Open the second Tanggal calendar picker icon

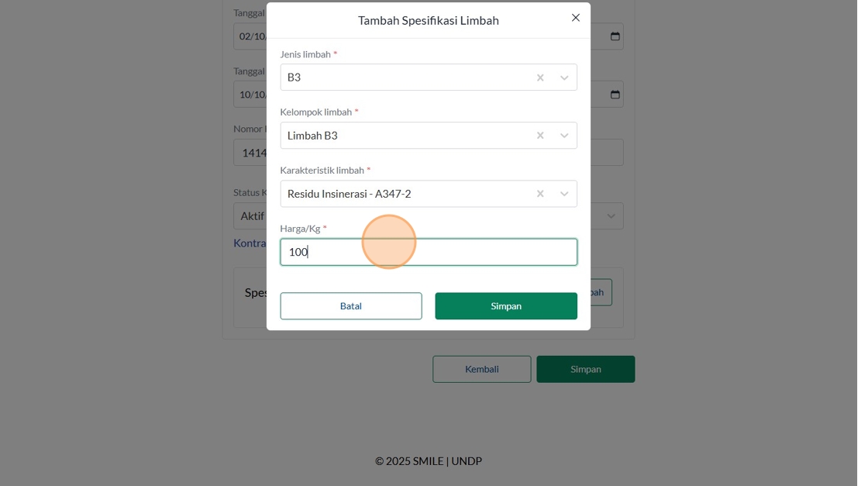click(615, 94)
